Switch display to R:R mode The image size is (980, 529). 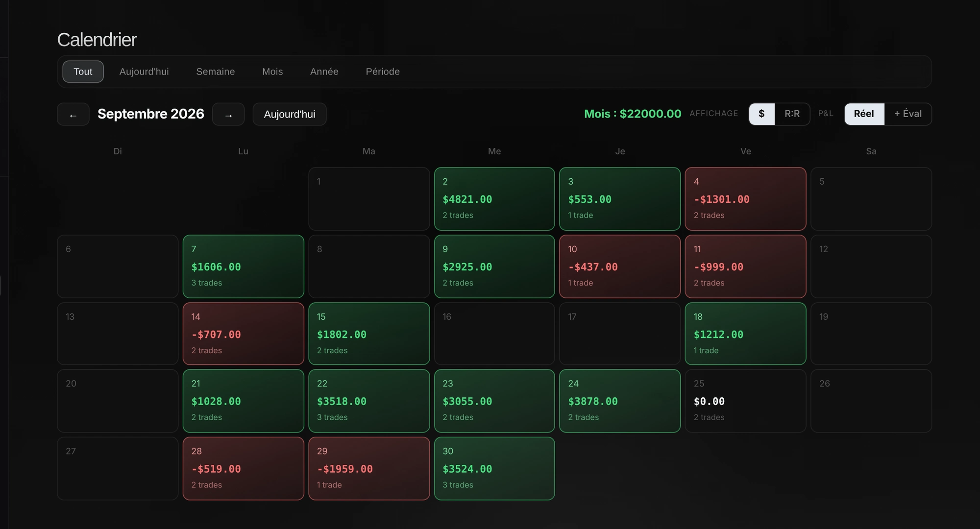point(792,114)
